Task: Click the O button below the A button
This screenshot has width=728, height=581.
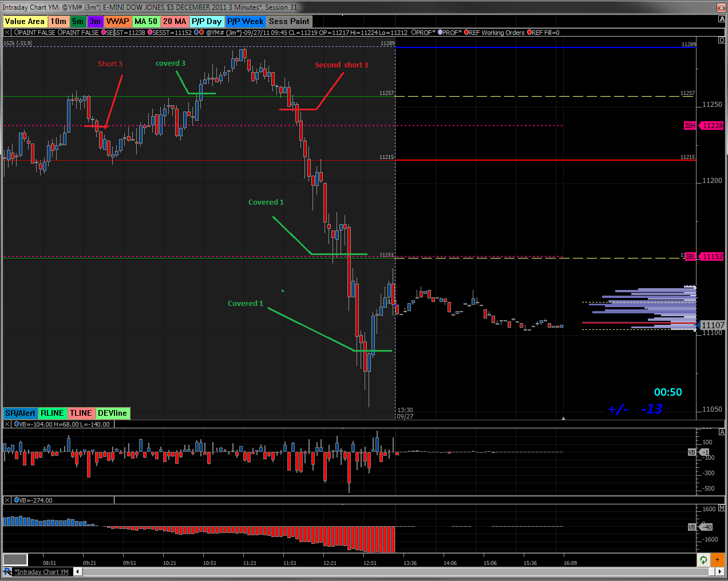Action: (x=722, y=40)
